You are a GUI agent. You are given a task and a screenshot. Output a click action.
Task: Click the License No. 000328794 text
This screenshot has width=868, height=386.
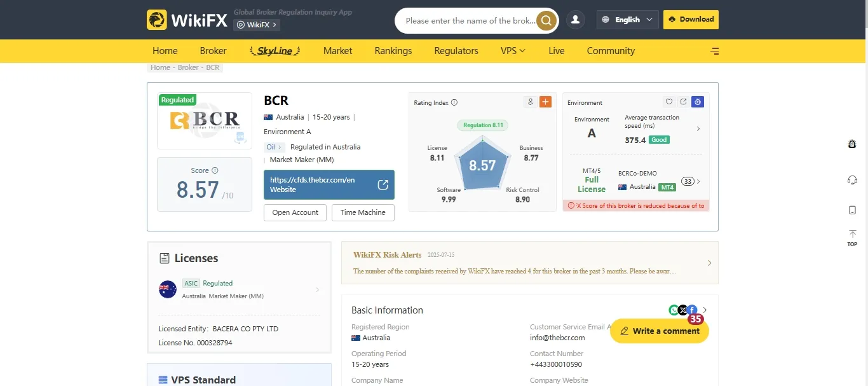195,343
